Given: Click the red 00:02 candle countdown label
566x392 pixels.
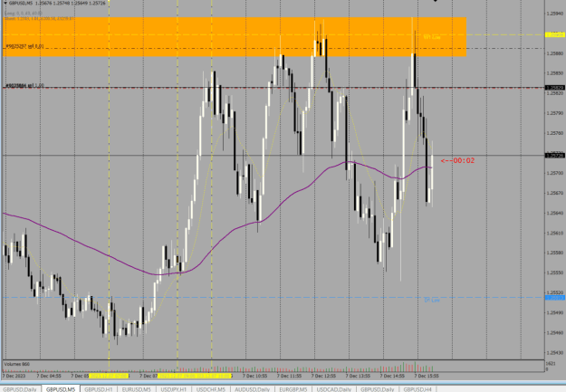Looking at the screenshot, I should [457, 160].
